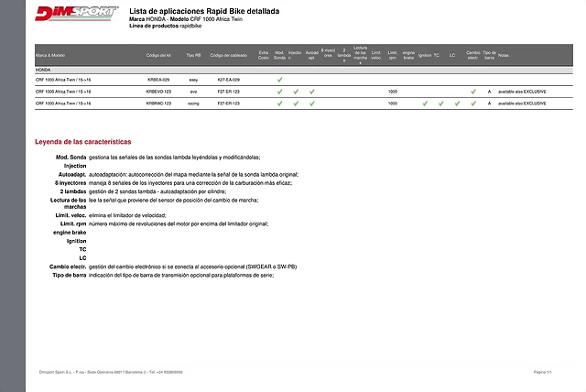This screenshot has width=586, height=392.
Task: Click legend label 'Limit. veloc.'
Action: tap(71, 215)
